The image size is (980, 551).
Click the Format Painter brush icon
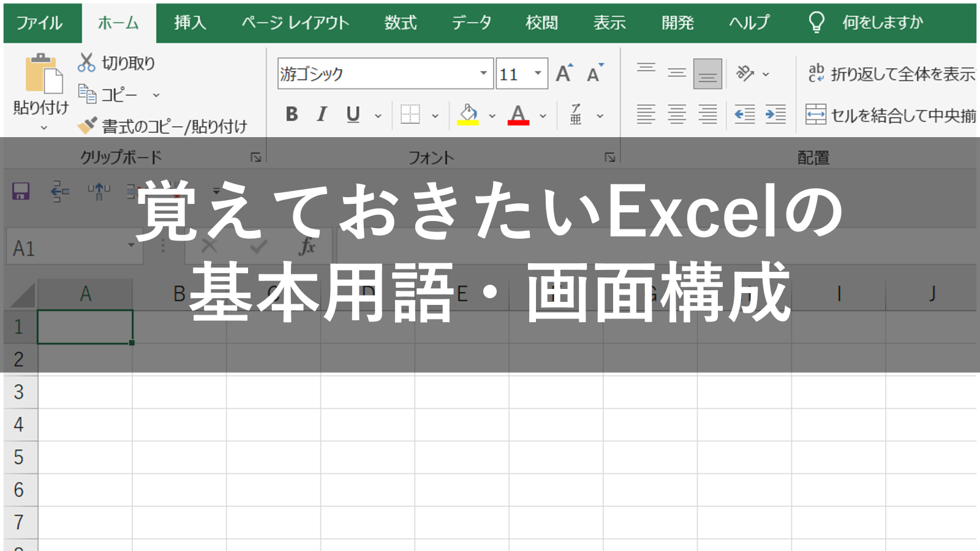[87, 126]
